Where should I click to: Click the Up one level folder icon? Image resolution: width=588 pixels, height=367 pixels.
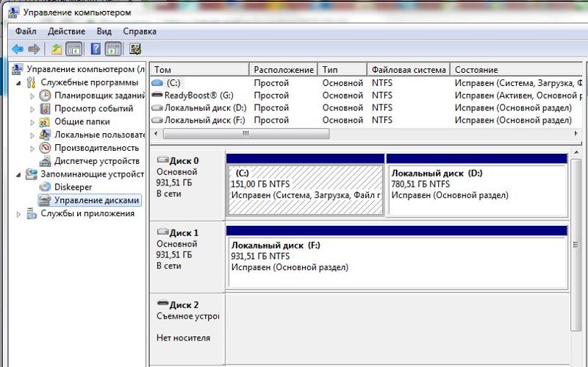click(x=57, y=49)
